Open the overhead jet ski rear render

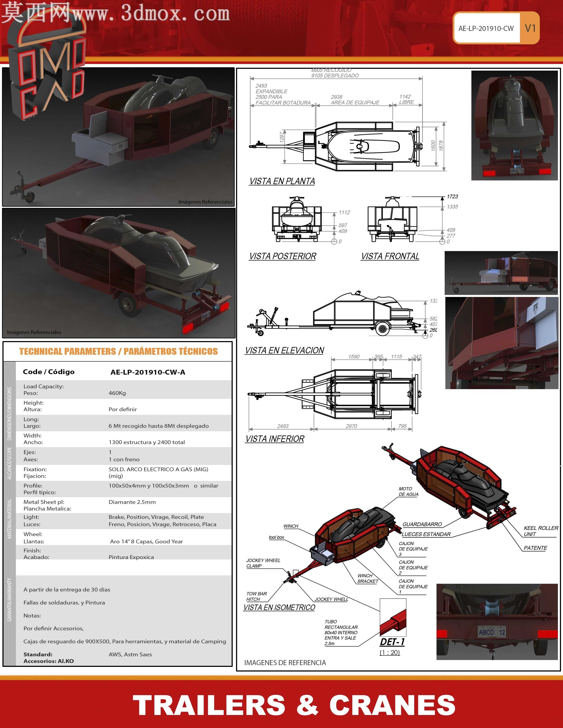pos(514,125)
